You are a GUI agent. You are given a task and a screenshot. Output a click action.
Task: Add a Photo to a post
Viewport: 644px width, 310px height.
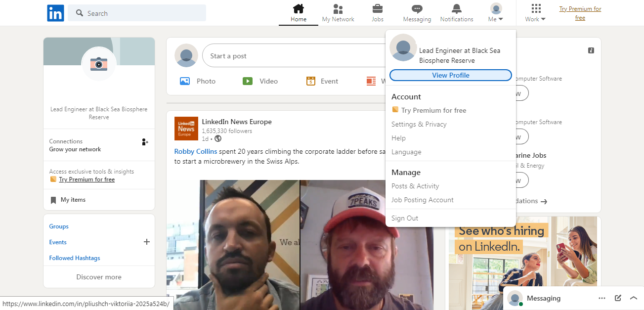tap(198, 81)
